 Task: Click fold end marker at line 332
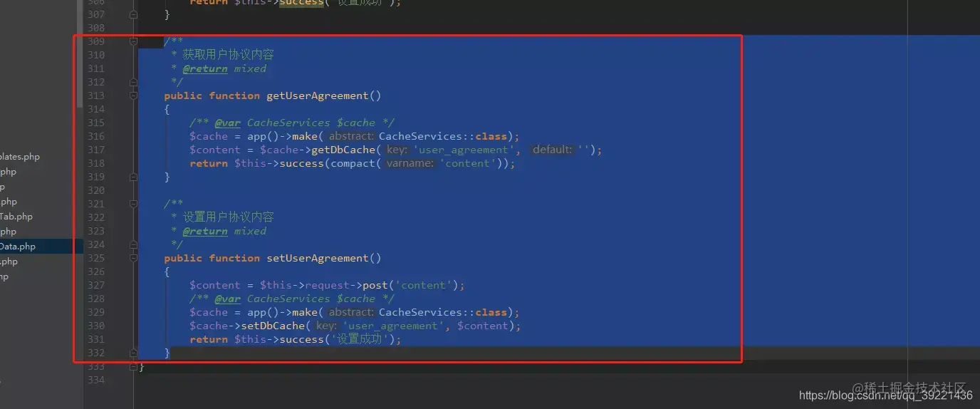click(133, 353)
